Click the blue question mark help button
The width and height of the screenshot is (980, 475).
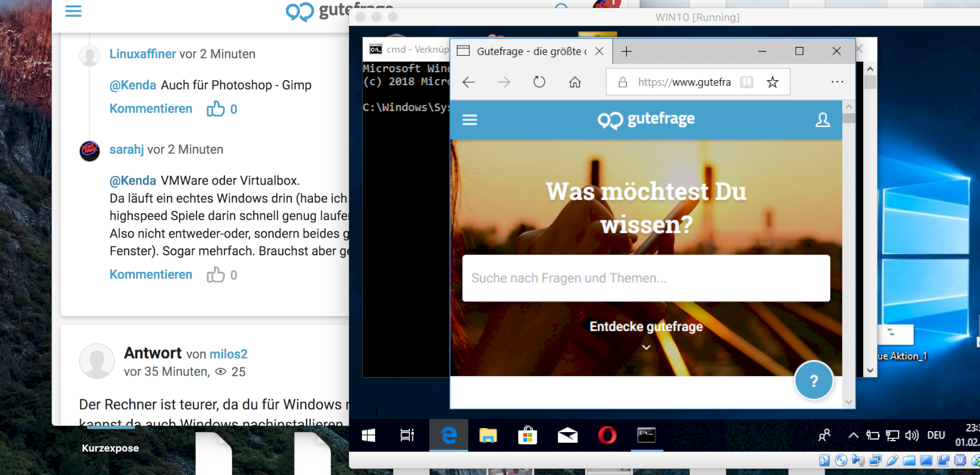tap(814, 381)
